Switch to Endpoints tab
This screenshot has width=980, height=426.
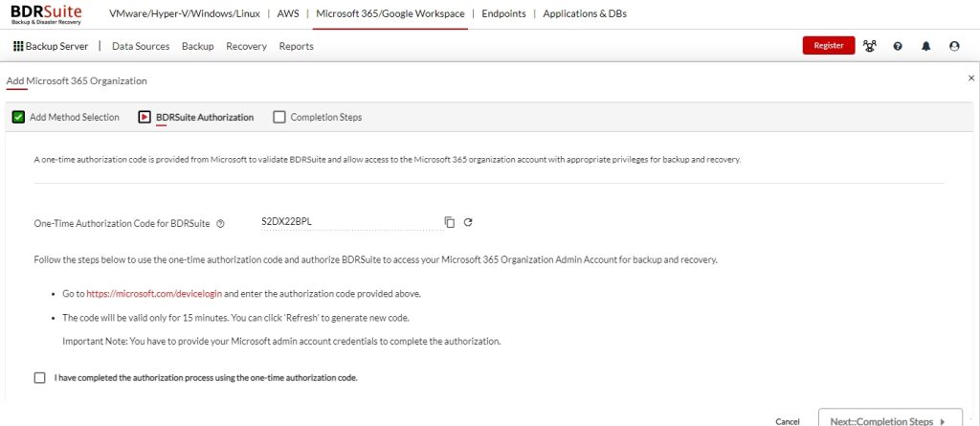503,13
